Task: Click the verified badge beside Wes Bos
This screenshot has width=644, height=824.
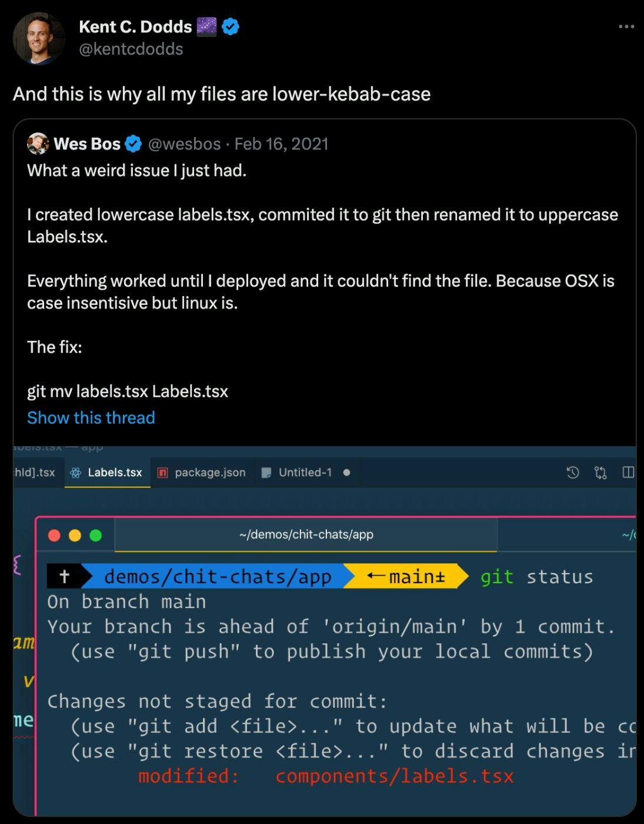Action: (134, 144)
